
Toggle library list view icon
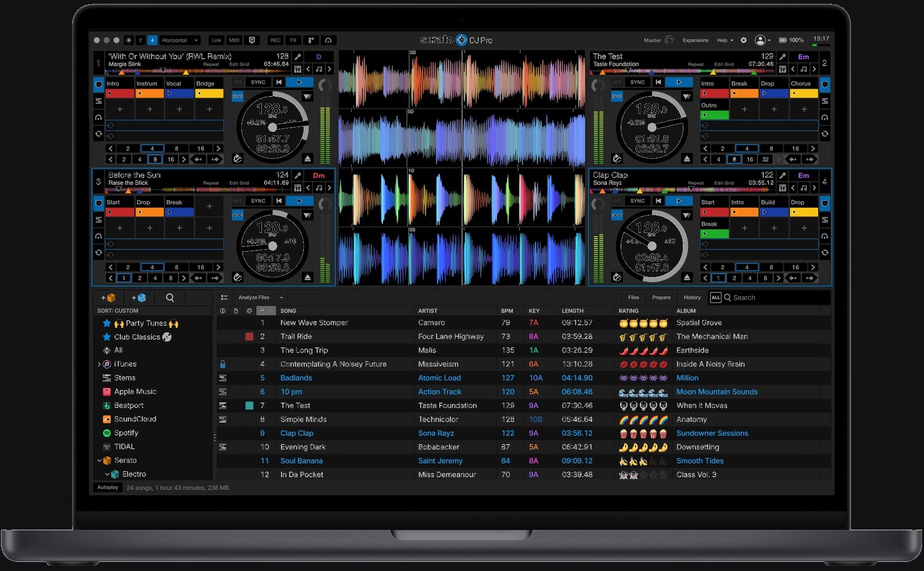coord(224,298)
